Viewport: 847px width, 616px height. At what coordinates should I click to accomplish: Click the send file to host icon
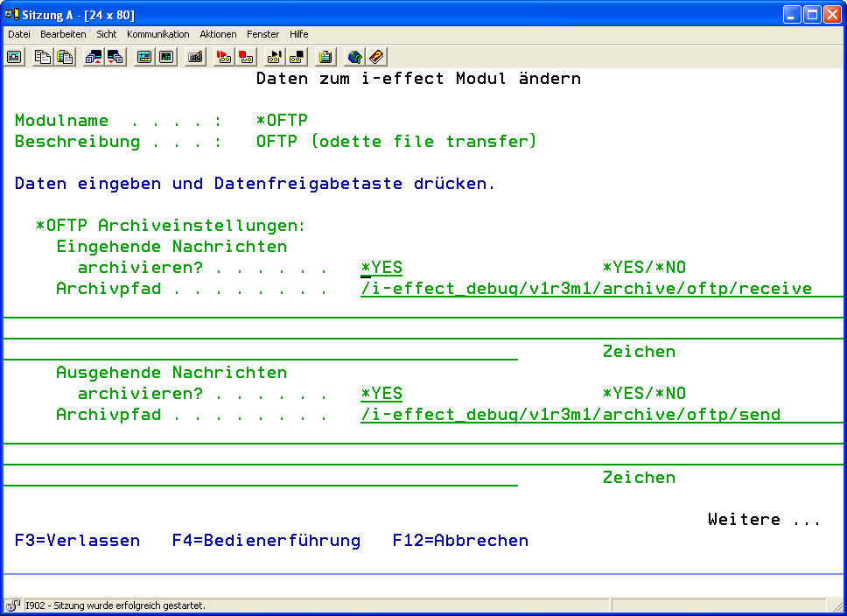click(93, 57)
